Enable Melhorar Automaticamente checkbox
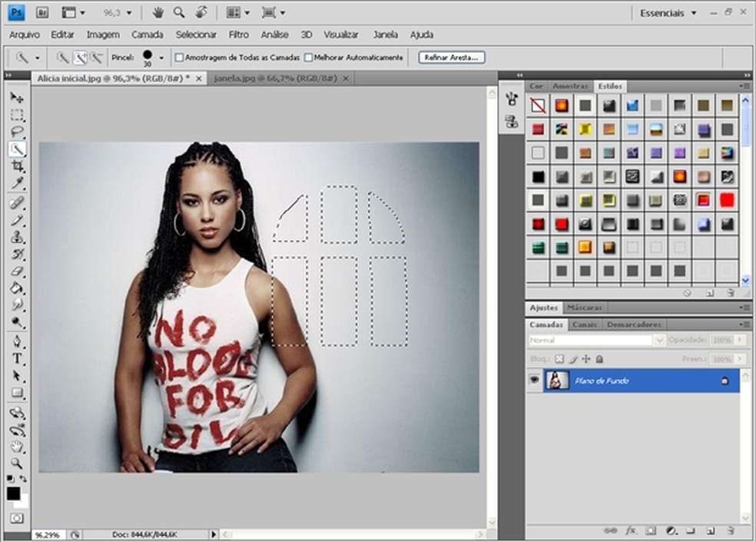 point(309,58)
